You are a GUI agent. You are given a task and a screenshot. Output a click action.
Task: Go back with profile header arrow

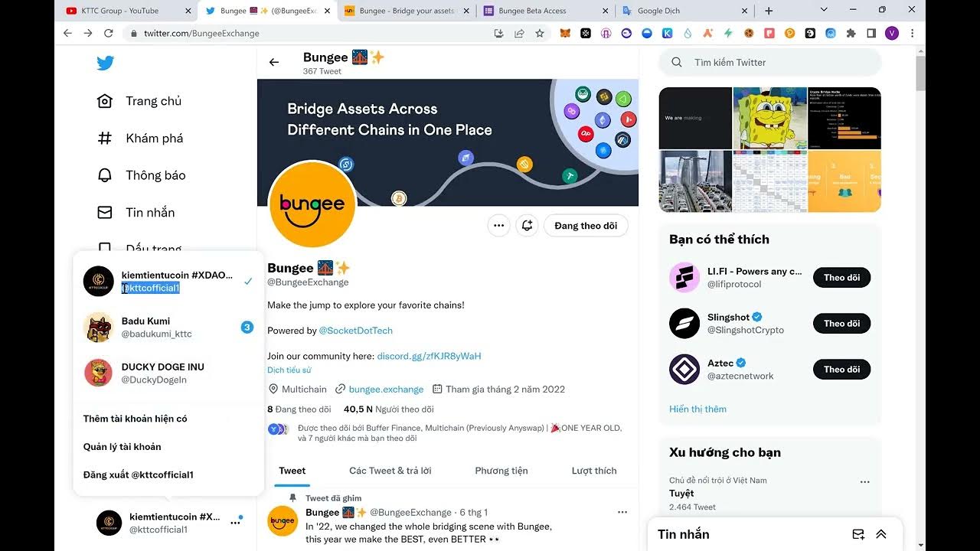pyautogui.click(x=274, y=62)
